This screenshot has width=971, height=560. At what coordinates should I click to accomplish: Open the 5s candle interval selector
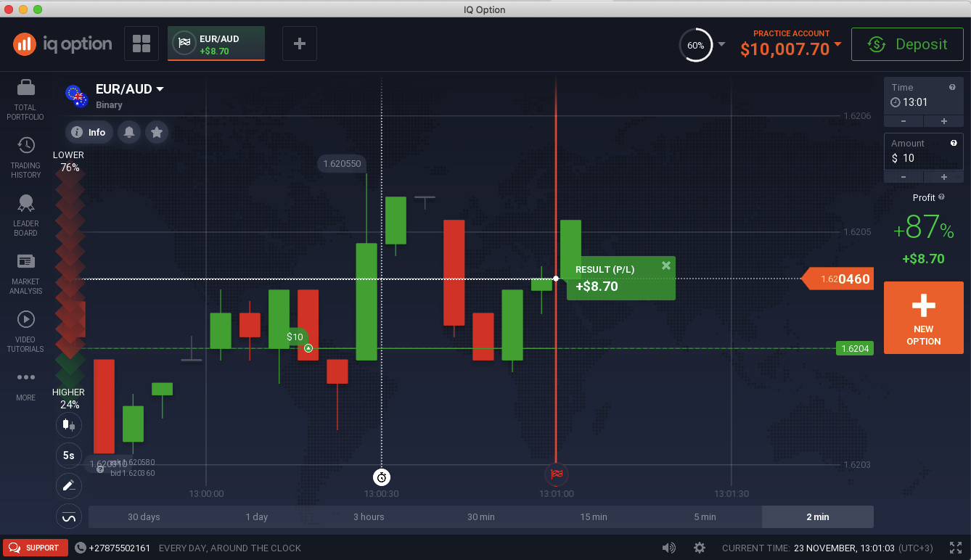click(69, 456)
